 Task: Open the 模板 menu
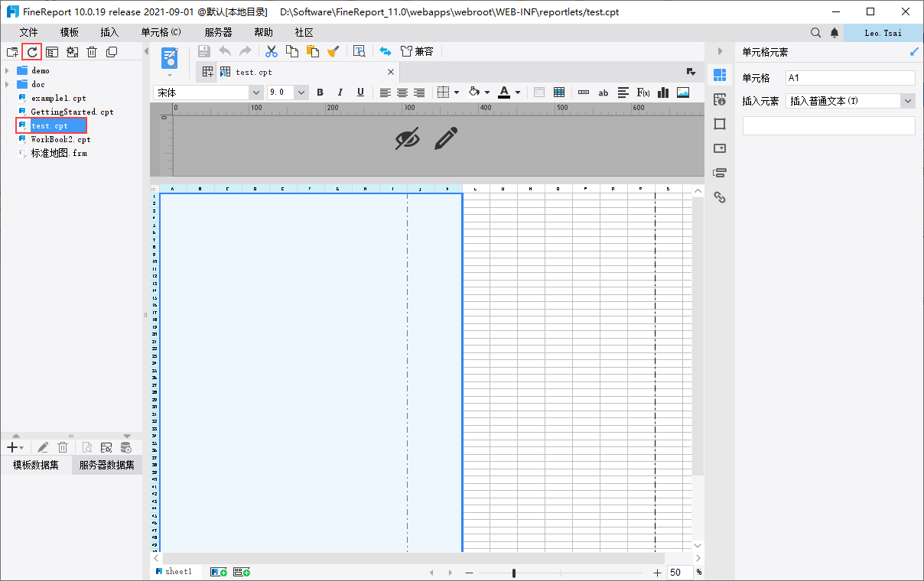tap(70, 33)
